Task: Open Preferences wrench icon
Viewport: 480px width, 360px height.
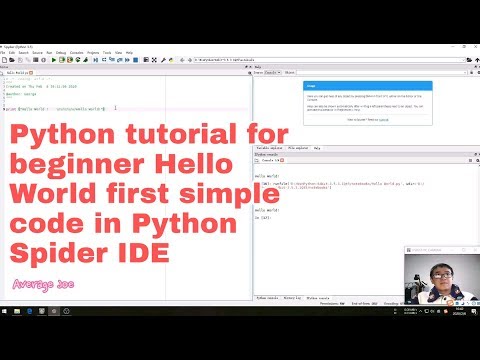Action: click(163, 60)
